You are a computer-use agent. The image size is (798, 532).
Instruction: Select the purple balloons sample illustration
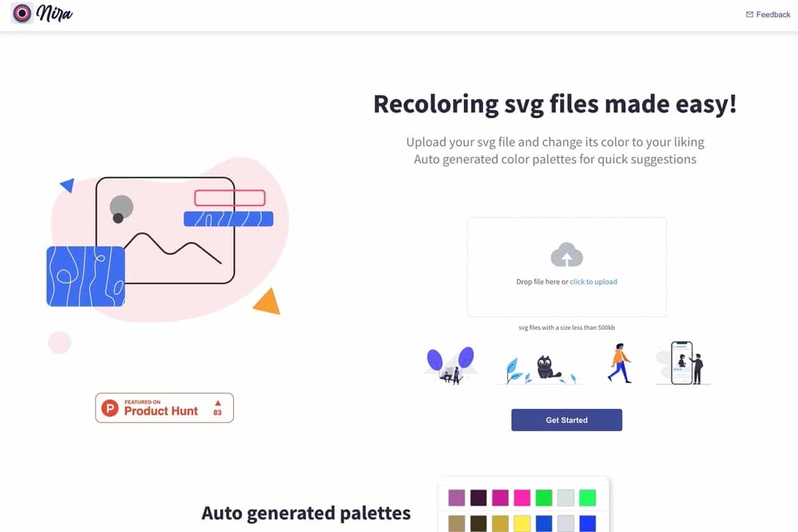[x=451, y=365]
